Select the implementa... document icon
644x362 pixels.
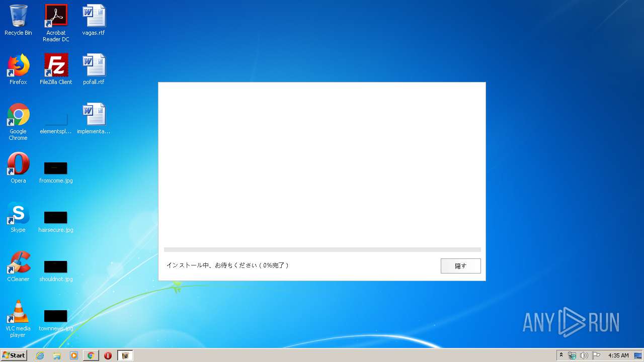pyautogui.click(x=94, y=119)
